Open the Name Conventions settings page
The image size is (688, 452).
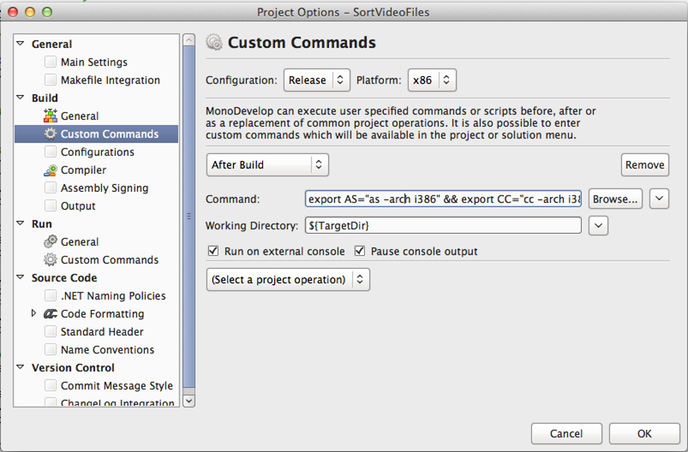coord(107,350)
